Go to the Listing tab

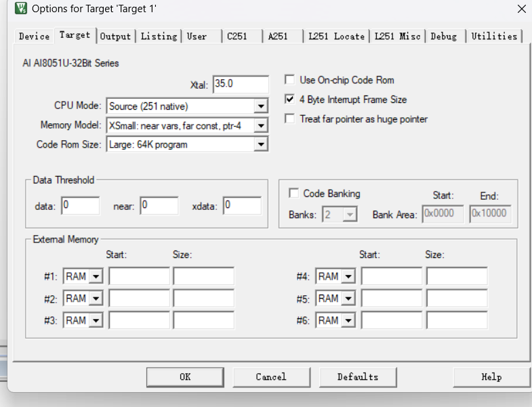tap(159, 37)
